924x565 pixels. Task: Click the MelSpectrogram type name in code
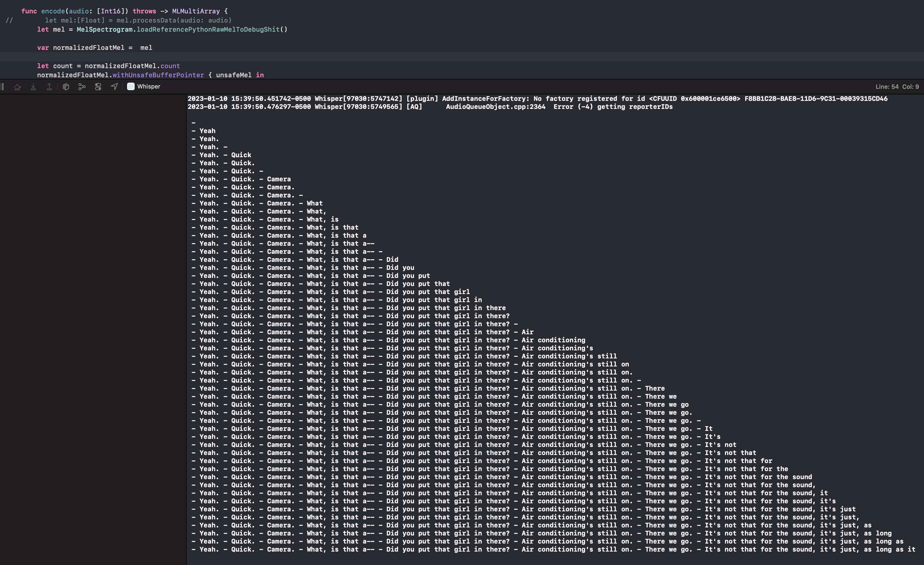click(x=104, y=29)
